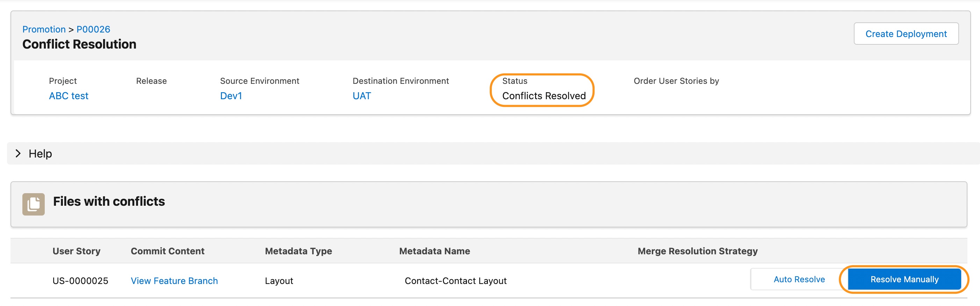Click the User Story column header
This screenshot has height=306, width=980.
click(77, 251)
